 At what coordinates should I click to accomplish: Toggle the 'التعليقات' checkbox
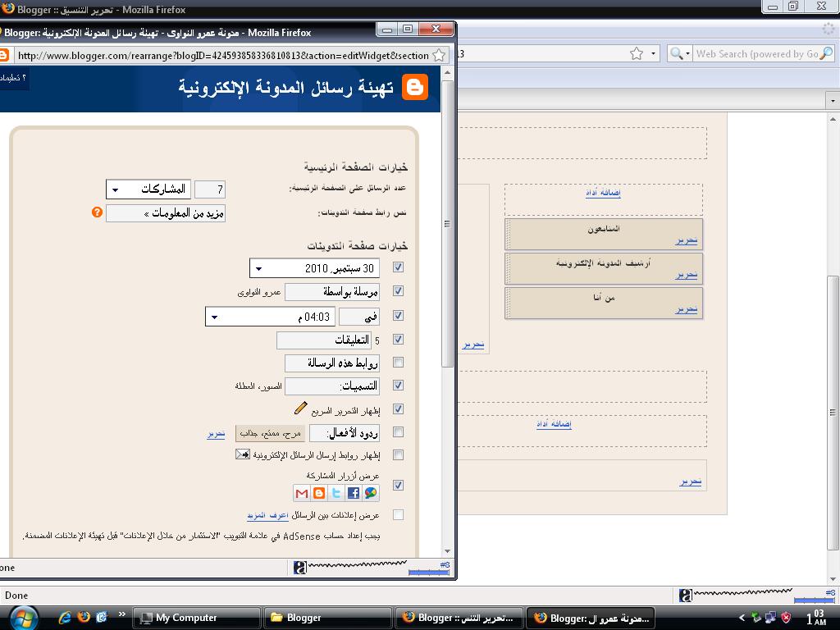tap(398, 339)
